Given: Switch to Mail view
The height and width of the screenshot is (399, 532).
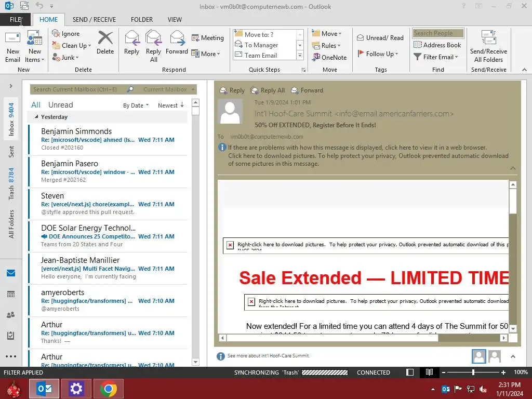Looking at the screenshot, I should tap(11, 273).
